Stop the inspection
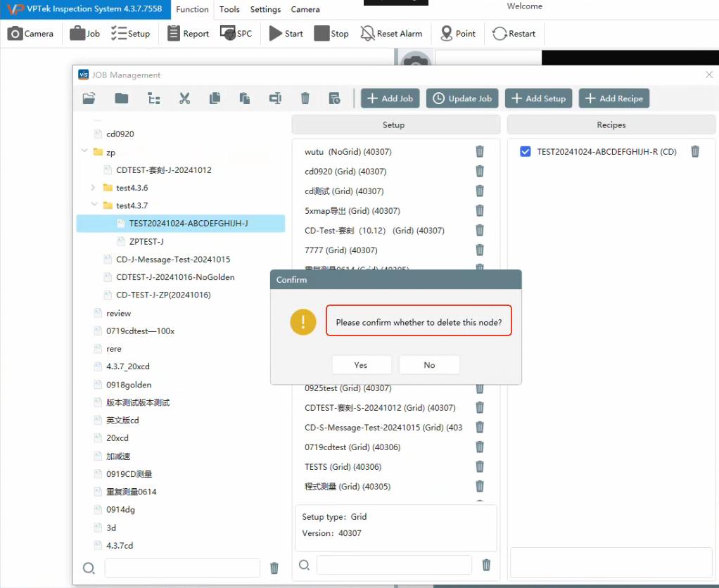This screenshot has width=719, height=588. pyautogui.click(x=331, y=34)
